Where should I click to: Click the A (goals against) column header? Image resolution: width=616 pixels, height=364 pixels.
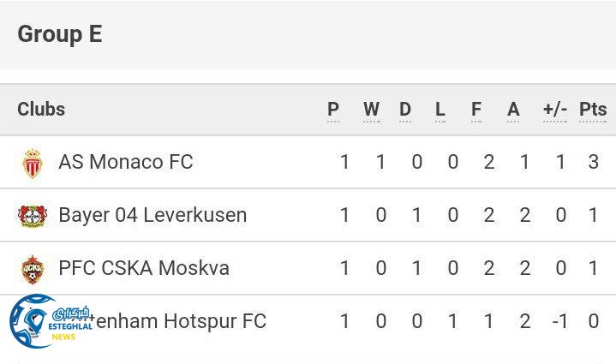[513, 110]
